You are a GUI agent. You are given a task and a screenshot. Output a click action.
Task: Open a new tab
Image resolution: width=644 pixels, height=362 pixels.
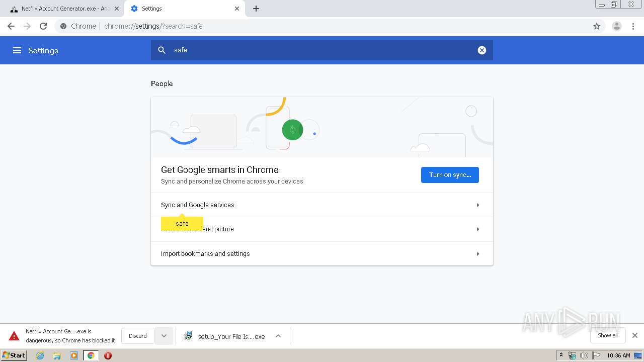pyautogui.click(x=256, y=9)
